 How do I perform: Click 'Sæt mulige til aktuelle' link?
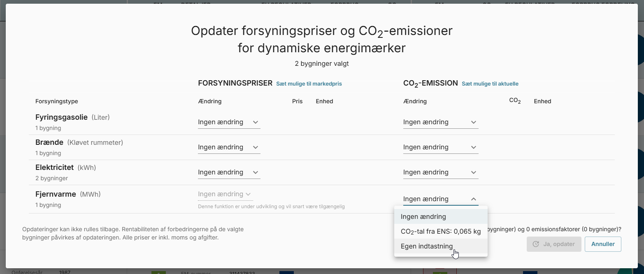click(490, 84)
